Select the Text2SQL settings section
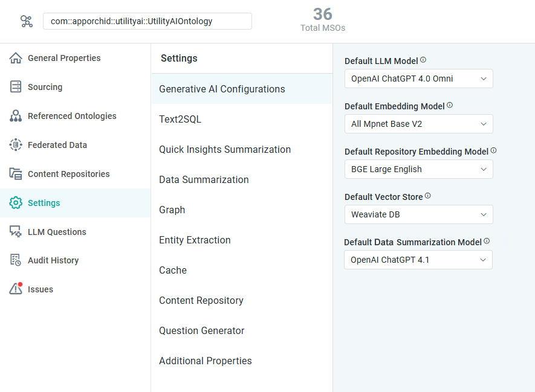 point(180,119)
